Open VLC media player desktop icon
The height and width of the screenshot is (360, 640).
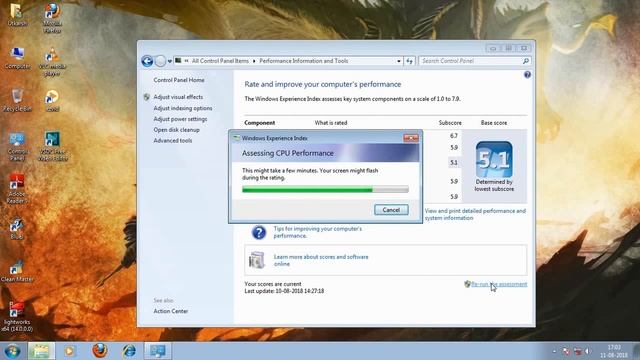pos(52,62)
